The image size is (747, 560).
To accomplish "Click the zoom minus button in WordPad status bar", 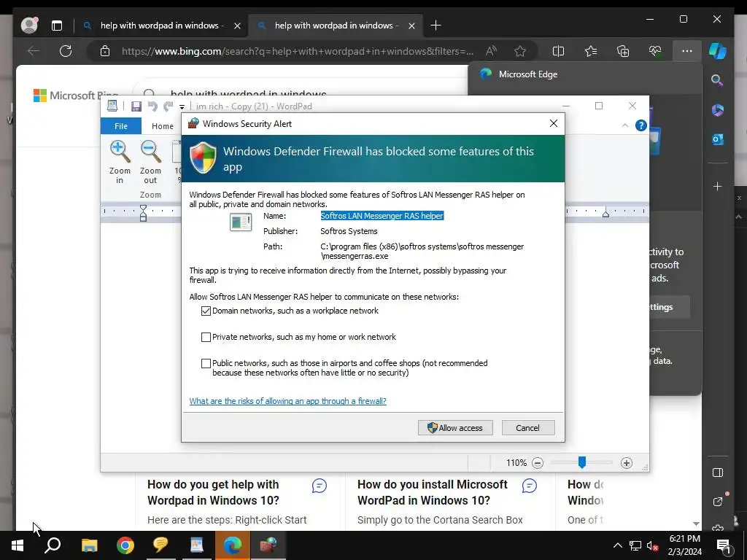I will coord(538,463).
